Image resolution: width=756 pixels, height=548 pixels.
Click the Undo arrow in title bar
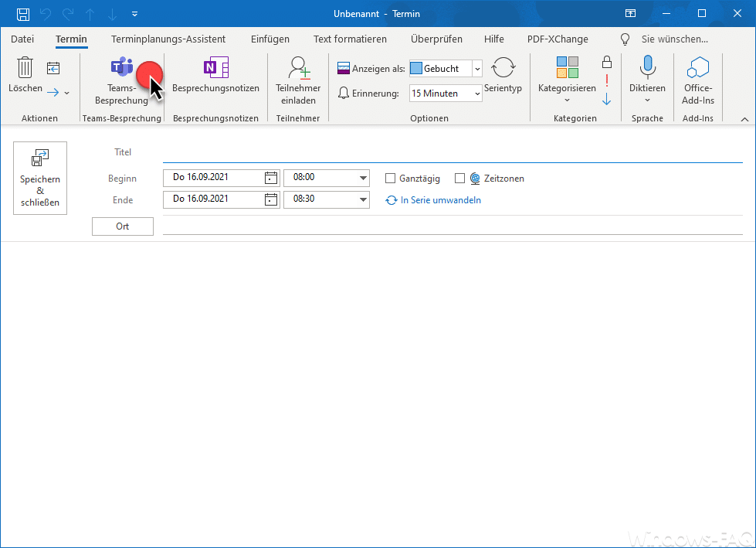coord(46,14)
